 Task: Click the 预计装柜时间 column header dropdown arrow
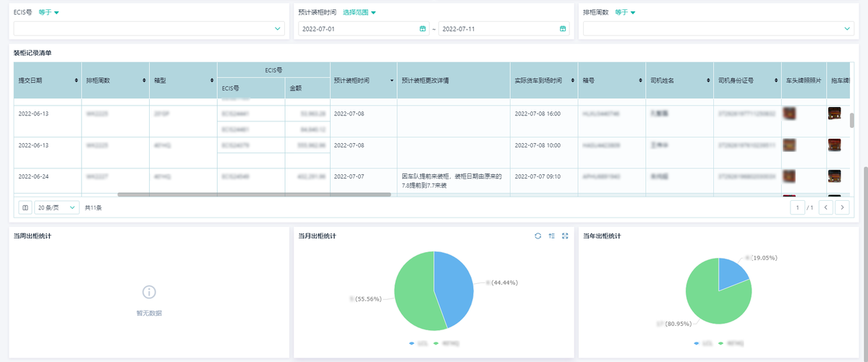[x=392, y=80]
